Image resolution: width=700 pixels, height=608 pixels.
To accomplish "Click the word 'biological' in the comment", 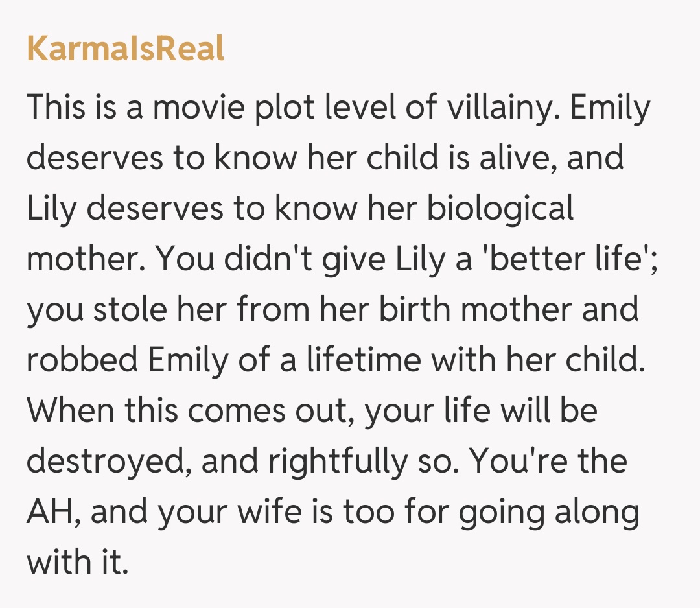I will coord(500,209).
